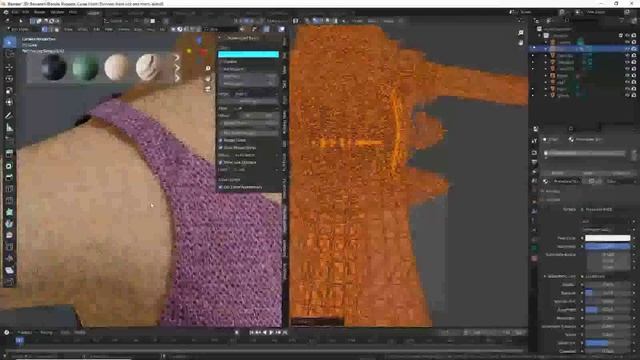Click the zoom magnifier gizmo in left viewport
The width and height of the screenshot is (640, 360).
(x=208, y=69)
